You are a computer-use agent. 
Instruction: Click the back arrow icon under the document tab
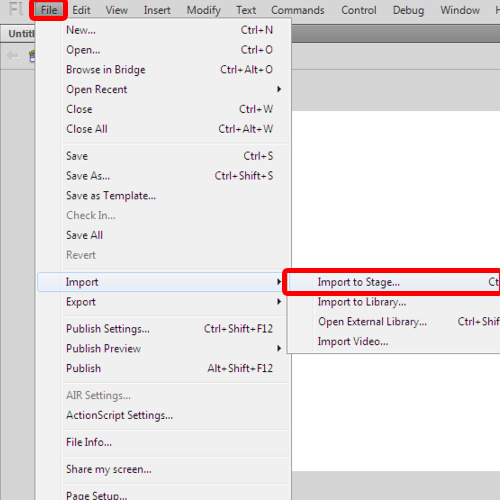click(x=13, y=55)
